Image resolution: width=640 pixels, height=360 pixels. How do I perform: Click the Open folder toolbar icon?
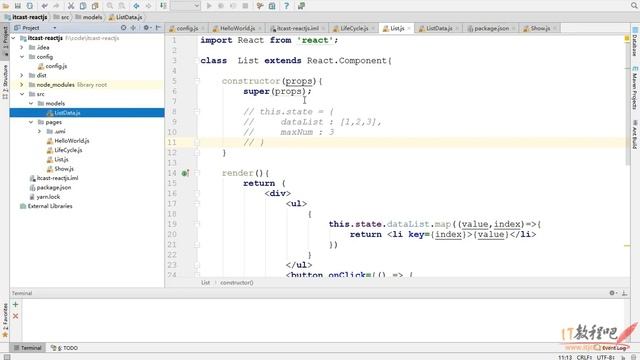pyautogui.click(x=6, y=6)
